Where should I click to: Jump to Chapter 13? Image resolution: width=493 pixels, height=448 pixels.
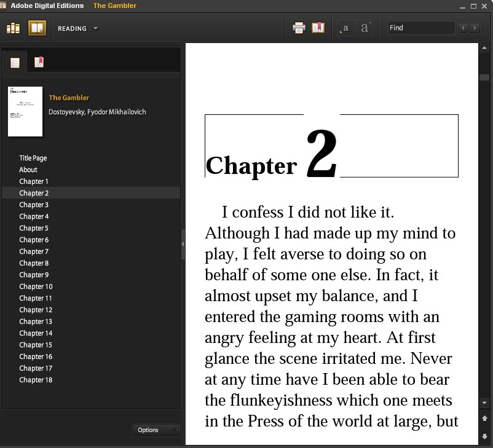(x=36, y=321)
